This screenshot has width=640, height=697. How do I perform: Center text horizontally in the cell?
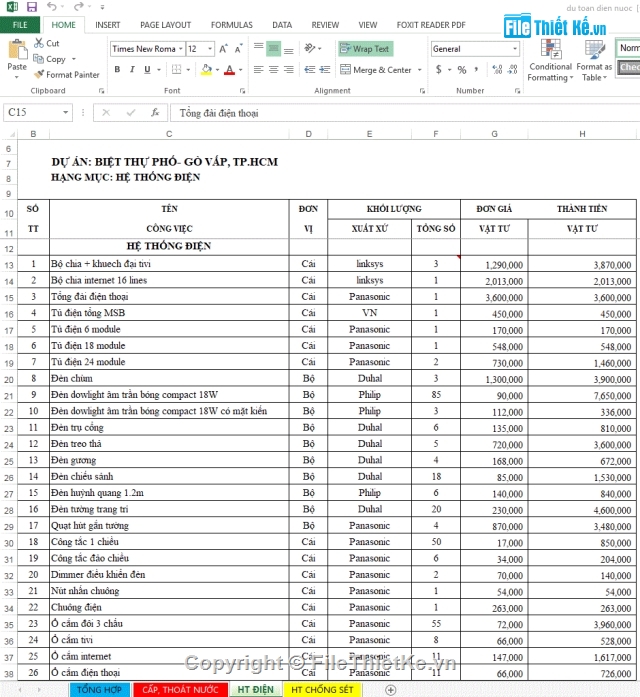tap(273, 70)
